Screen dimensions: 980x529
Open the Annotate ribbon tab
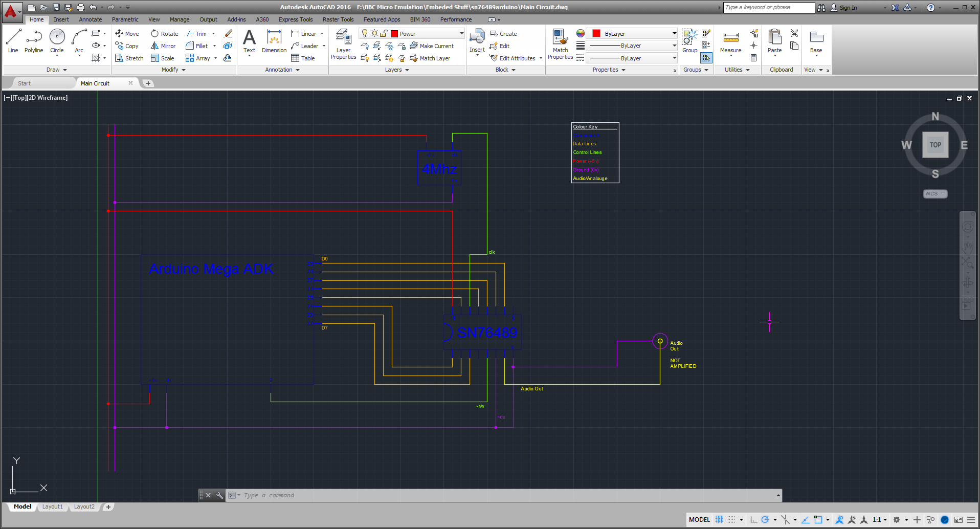pos(90,19)
